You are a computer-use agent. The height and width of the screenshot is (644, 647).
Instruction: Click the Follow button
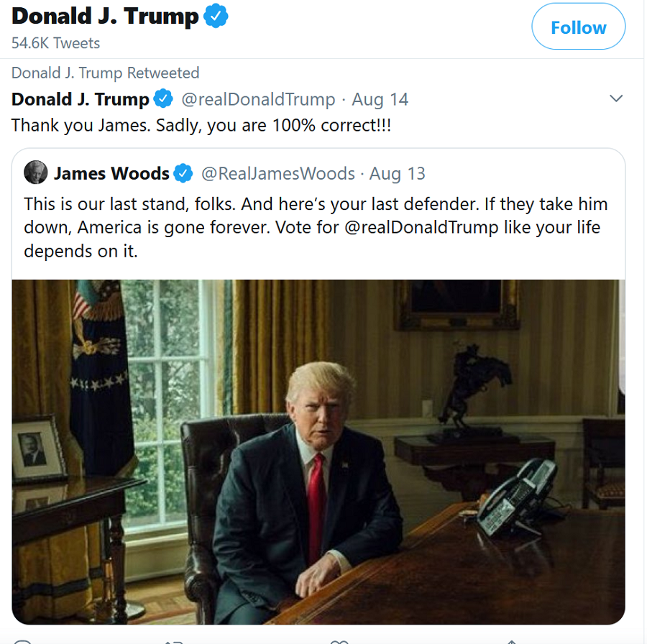[x=578, y=28]
